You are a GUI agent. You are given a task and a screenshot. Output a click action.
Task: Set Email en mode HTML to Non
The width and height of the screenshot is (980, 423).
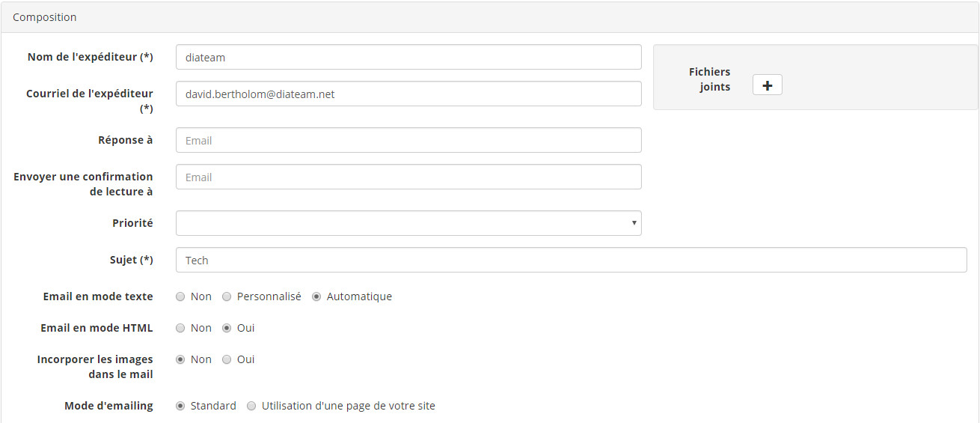(x=180, y=328)
